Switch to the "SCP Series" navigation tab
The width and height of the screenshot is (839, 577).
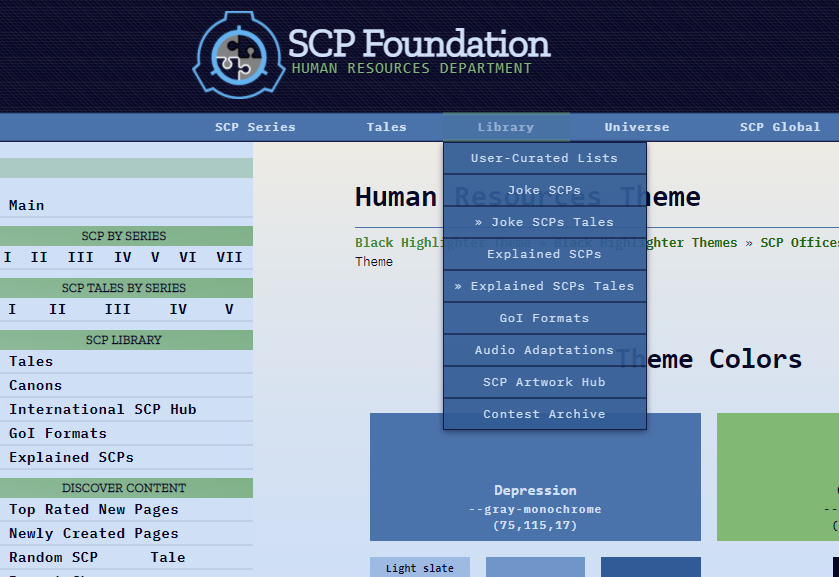(254, 127)
